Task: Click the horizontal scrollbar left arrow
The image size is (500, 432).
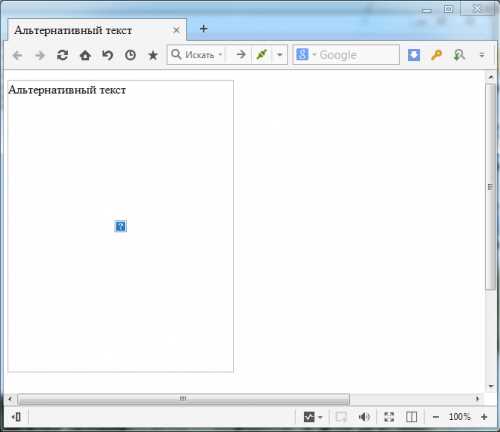Action: (10, 399)
